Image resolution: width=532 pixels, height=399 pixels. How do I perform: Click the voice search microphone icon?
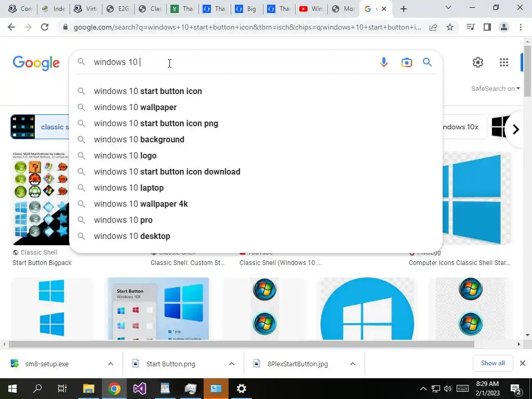[x=384, y=62]
